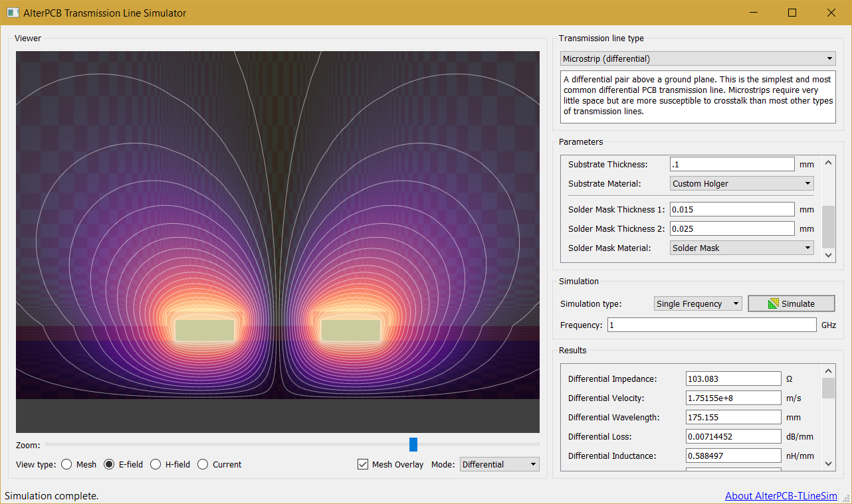This screenshot has width=852, height=504.
Task: Click the Results panel scrollbar thumb
Action: [828, 388]
